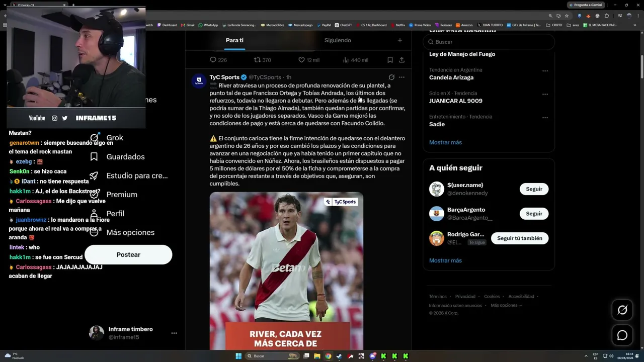Open the Chrome extensions puzzle icon
Viewport: 644px width, 362px height.
[607, 16]
